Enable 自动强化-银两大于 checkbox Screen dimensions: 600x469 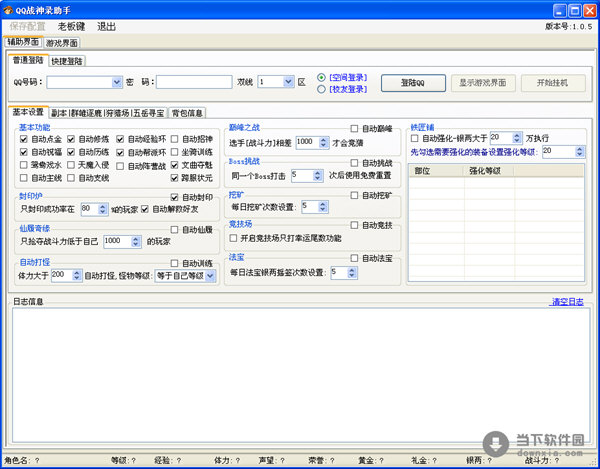414,138
